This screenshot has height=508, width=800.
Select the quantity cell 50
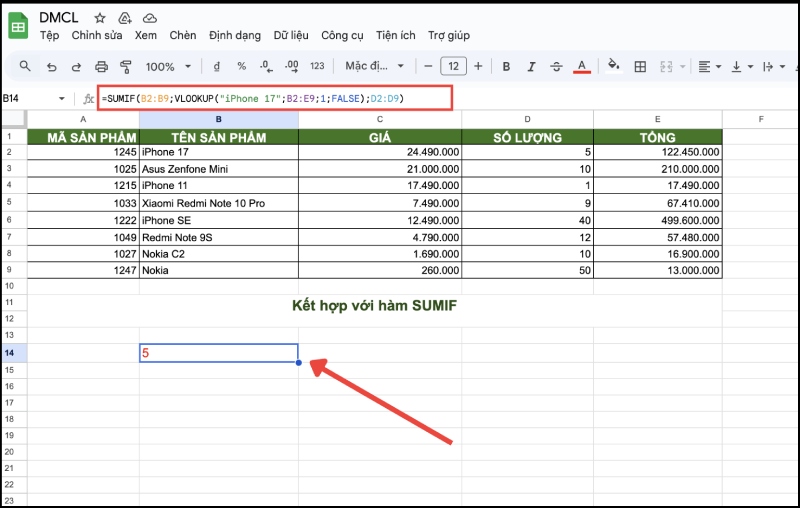pyautogui.click(x=528, y=270)
